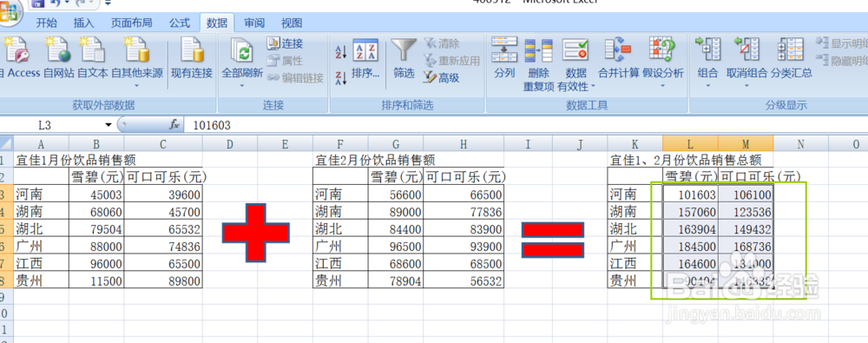
Task: Open customize quick access toolbar dropdown
Action: click(108, 3)
